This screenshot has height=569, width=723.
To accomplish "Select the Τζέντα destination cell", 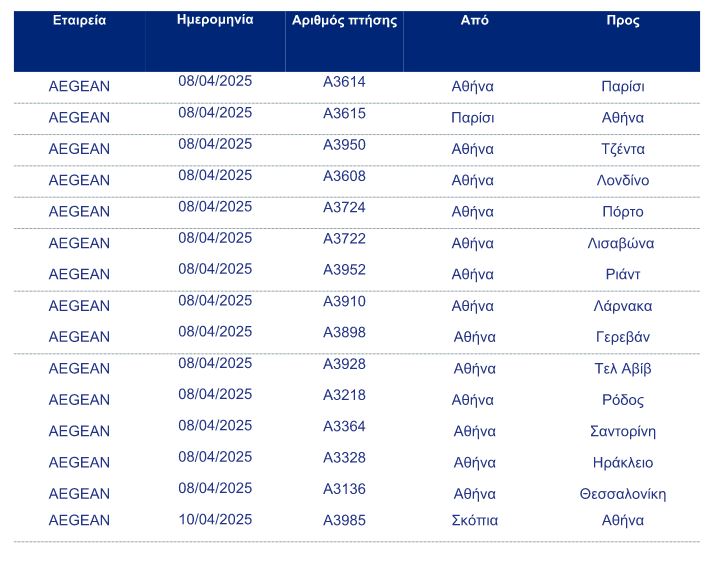I will tap(623, 150).
